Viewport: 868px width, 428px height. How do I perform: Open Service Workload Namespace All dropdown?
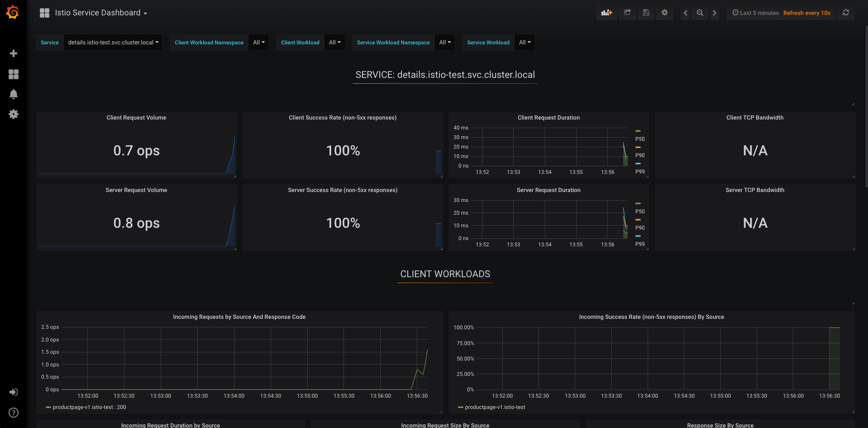[445, 43]
